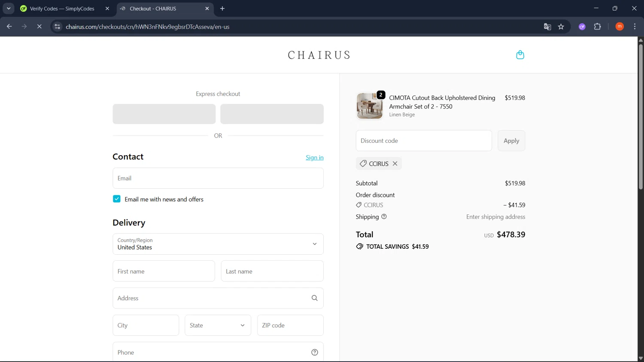The image size is (644, 362).
Task: Click the total amount $478.39
Action: coord(511,235)
